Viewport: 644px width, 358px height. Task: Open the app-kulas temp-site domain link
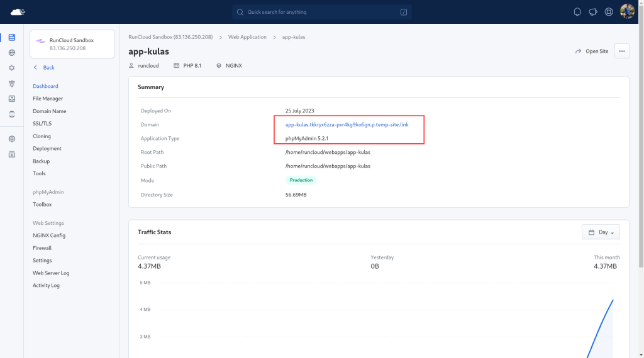(x=347, y=124)
